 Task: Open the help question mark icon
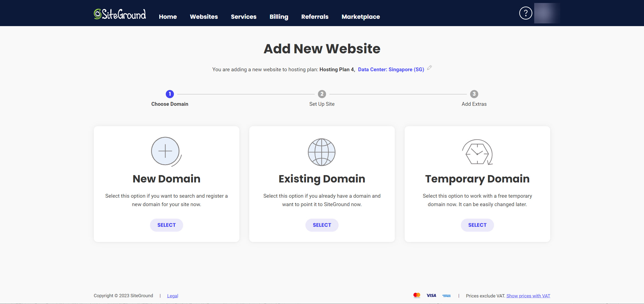point(526,13)
